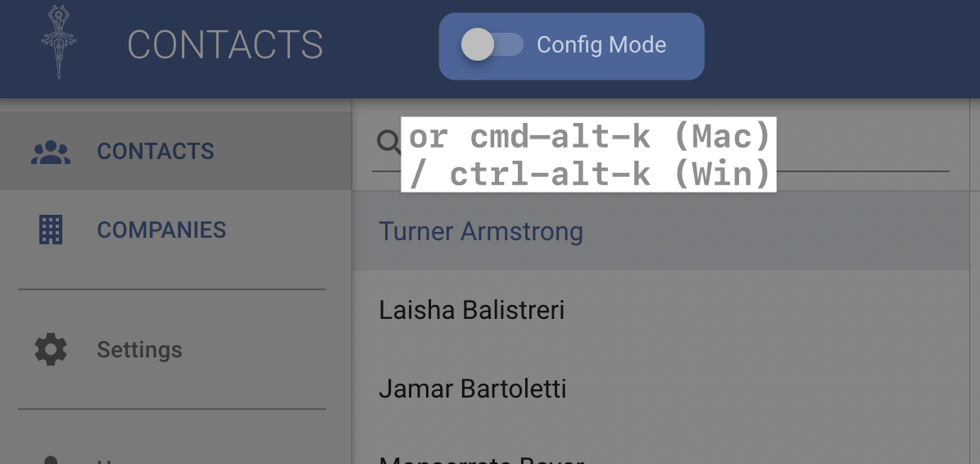
Task: Click the person icon below Settings
Action: pos(51,457)
